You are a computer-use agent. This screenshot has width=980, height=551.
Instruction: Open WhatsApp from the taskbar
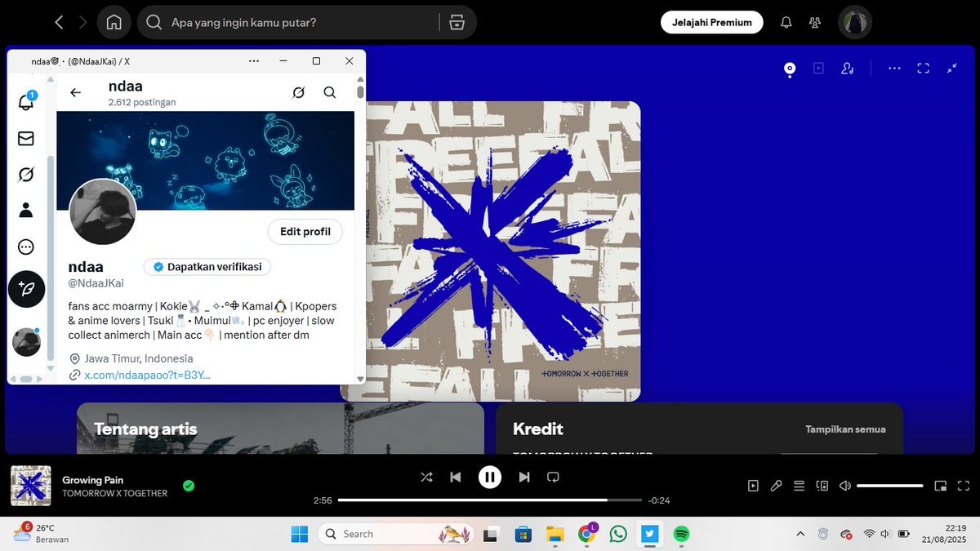click(618, 534)
